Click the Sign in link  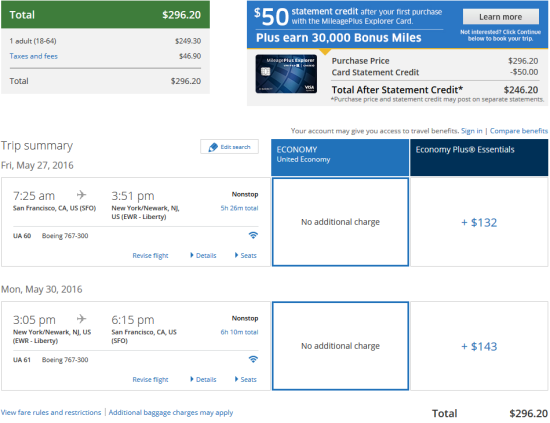click(471, 131)
